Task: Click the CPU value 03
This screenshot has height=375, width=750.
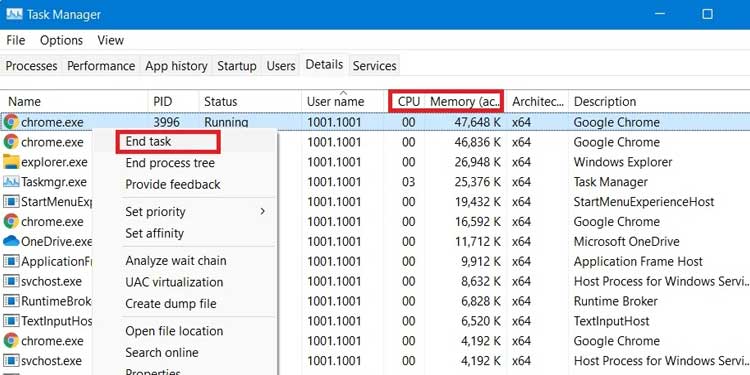Action: (x=408, y=182)
